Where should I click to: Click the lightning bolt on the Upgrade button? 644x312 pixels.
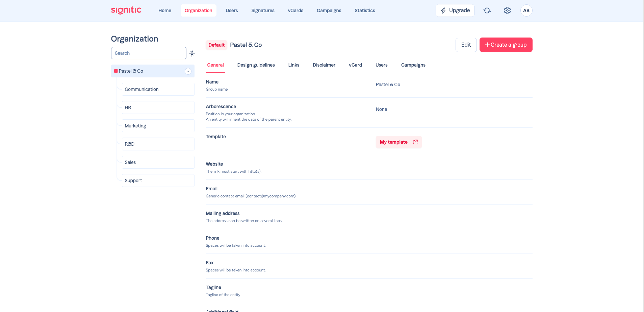443,10
